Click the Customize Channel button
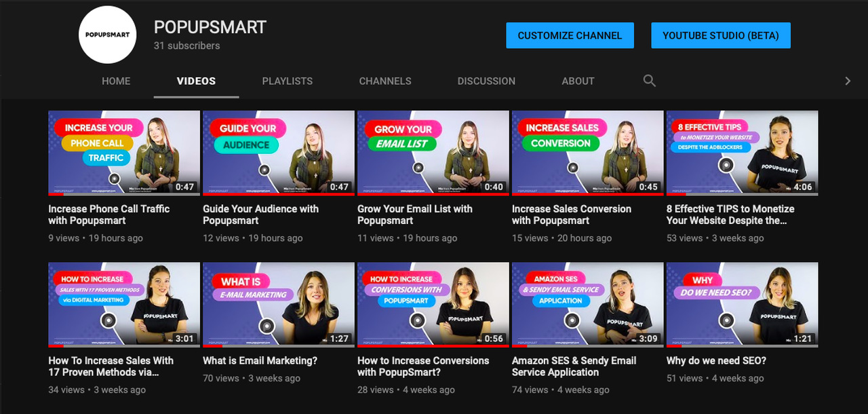 (x=570, y=35)
